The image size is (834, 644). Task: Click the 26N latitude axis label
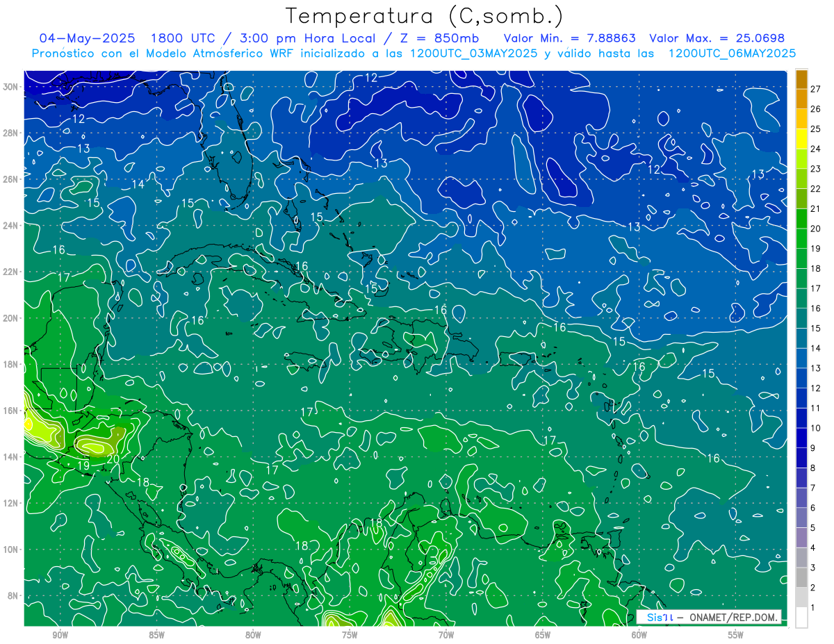[12, 179]
